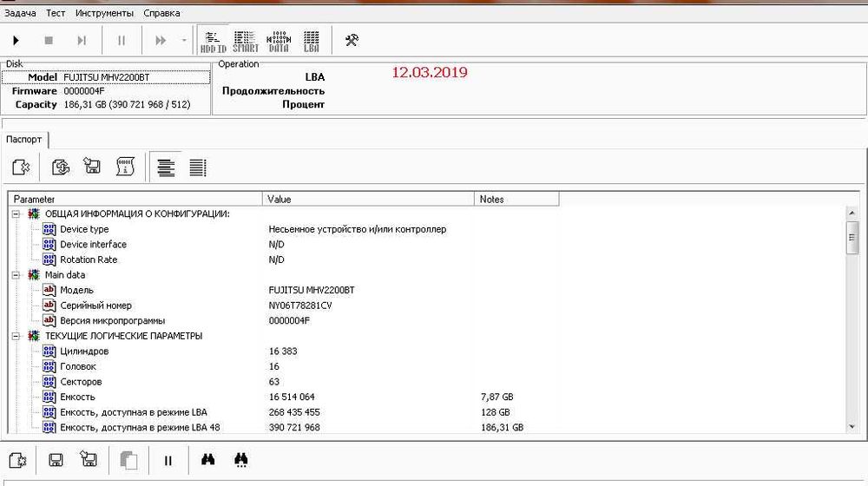Click the Find binoculars icon
The width and height of the screenshot is (868, 486).
208,459
